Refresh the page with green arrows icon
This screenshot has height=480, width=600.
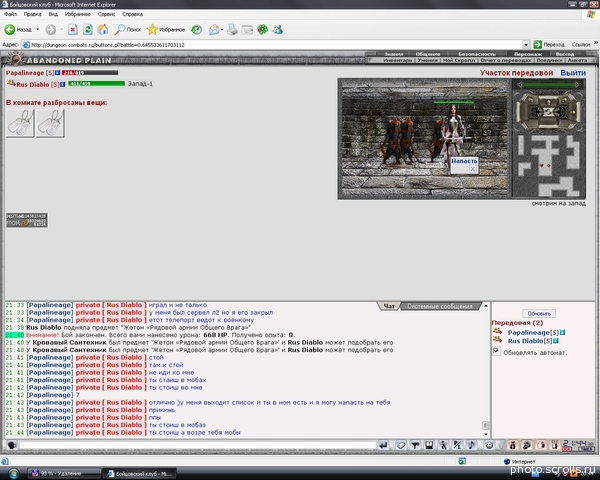pos(88,29)
